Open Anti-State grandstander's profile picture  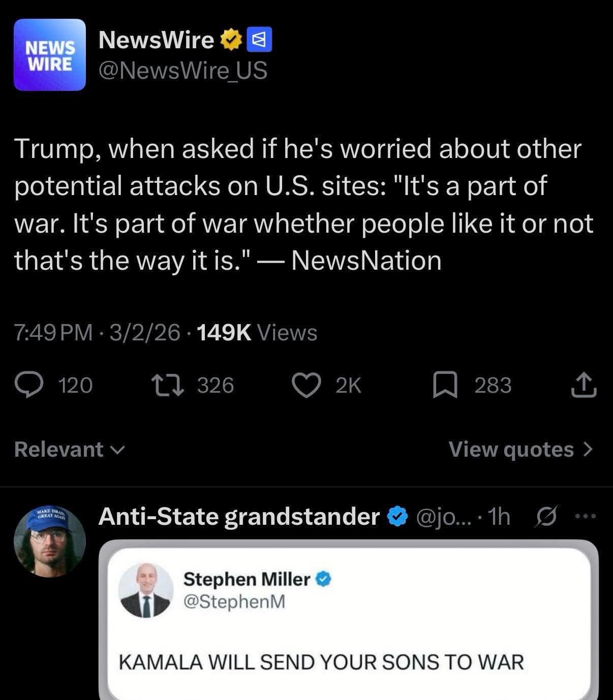tap(49, 542)
